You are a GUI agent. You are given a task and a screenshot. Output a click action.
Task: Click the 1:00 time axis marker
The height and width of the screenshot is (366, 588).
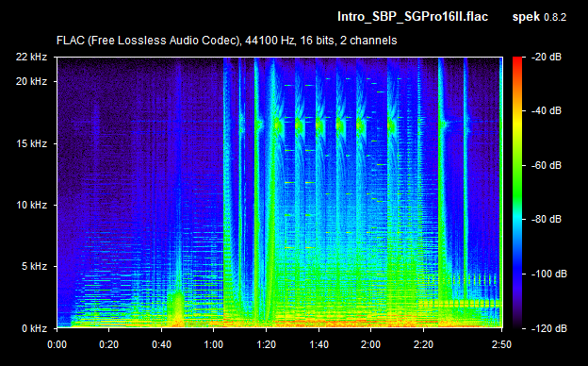pyautogui.click(x=214, y=344)
